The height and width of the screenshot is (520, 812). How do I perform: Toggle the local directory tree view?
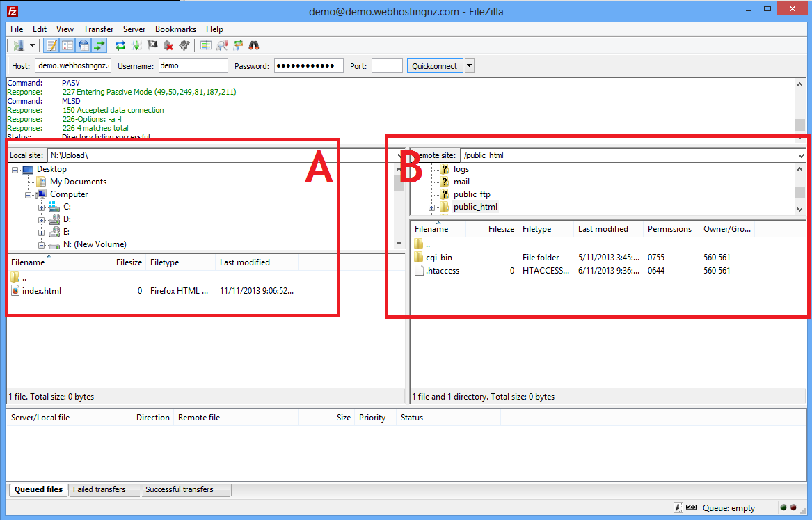point(67,45)
